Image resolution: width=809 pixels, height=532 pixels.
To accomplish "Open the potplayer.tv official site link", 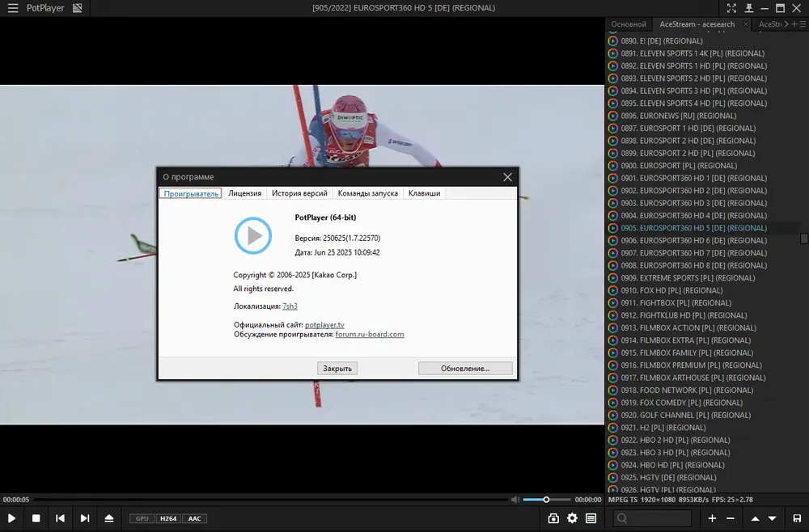I will coord(324,325).
